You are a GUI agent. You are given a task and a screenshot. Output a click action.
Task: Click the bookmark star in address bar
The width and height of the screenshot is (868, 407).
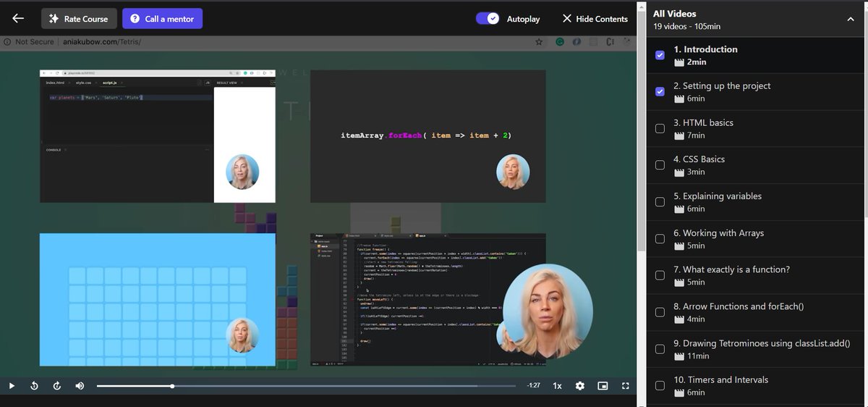(539, 42)
